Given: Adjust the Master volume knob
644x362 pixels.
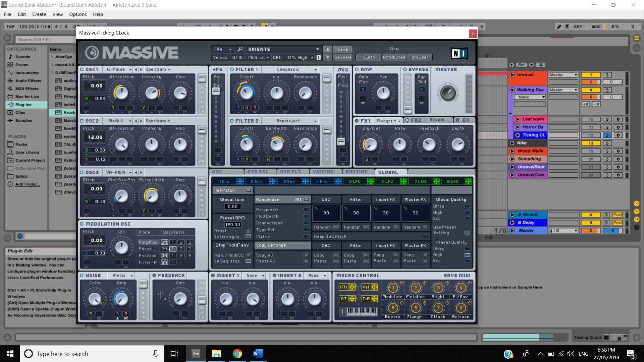Looking at the screenshot, I should [447, 93].
